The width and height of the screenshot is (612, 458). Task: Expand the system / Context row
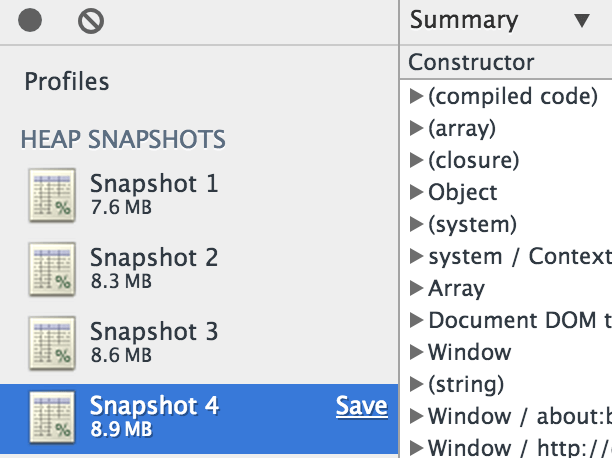(x=416, y=256)
